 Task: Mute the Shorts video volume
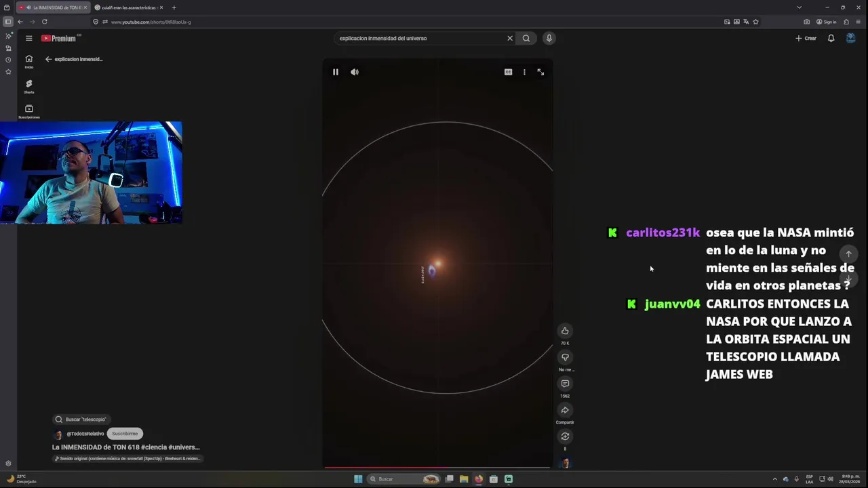(x=355, y=72)
